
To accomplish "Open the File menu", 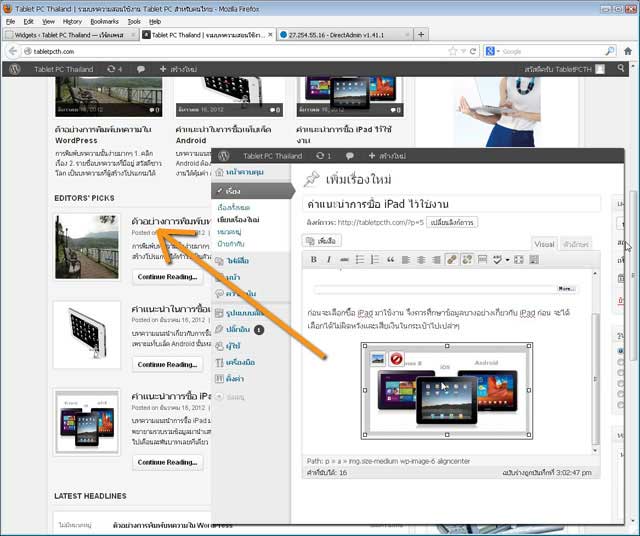I will point(11,21).
